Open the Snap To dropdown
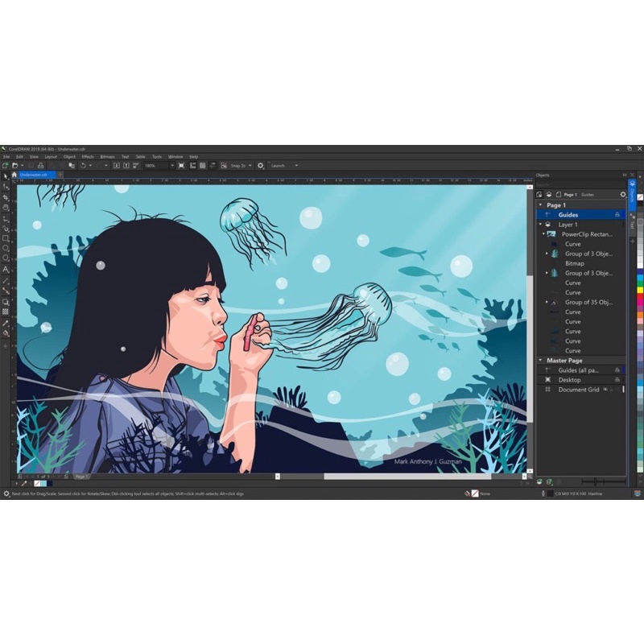The width and height of the screenshot is (644, 644). [x=250, y=166]
